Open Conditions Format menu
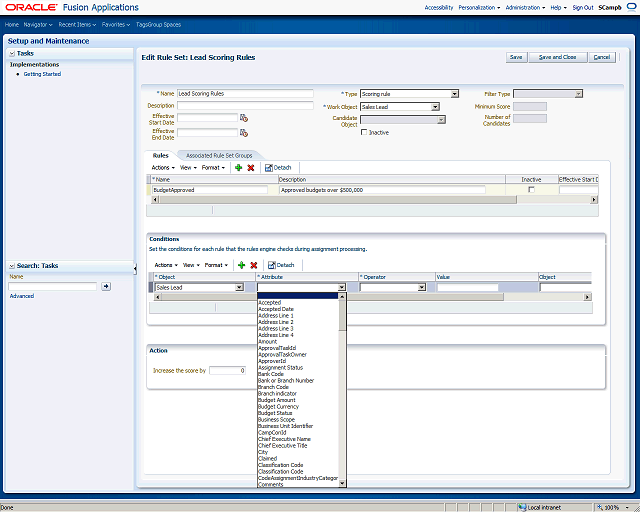This screenshot has height=512, width=640. [216, 265]
